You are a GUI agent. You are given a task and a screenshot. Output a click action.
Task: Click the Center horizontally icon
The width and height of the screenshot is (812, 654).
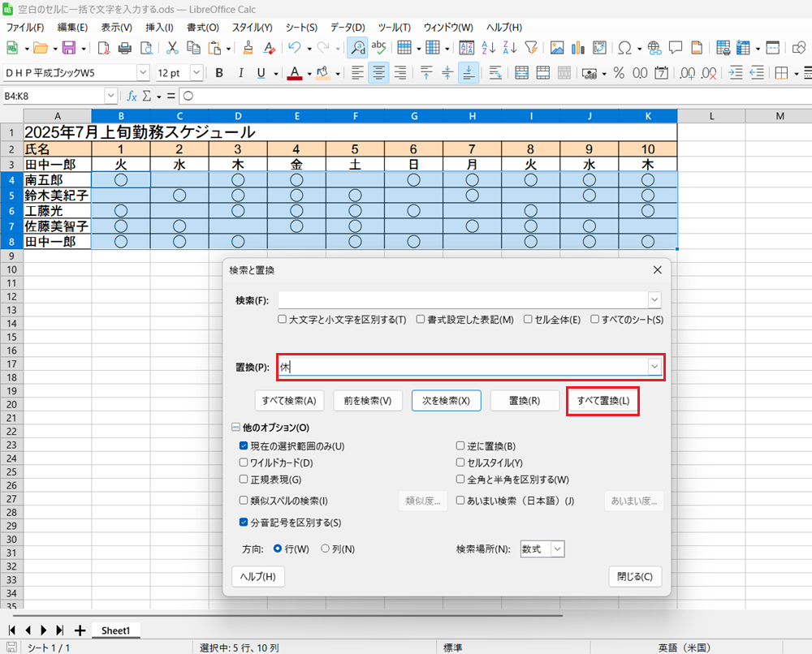[378, 73]
